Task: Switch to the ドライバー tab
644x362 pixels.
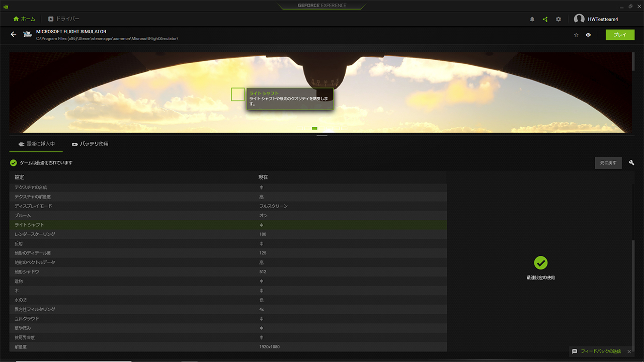Action: pyautogui.click(x=64, y=19)
